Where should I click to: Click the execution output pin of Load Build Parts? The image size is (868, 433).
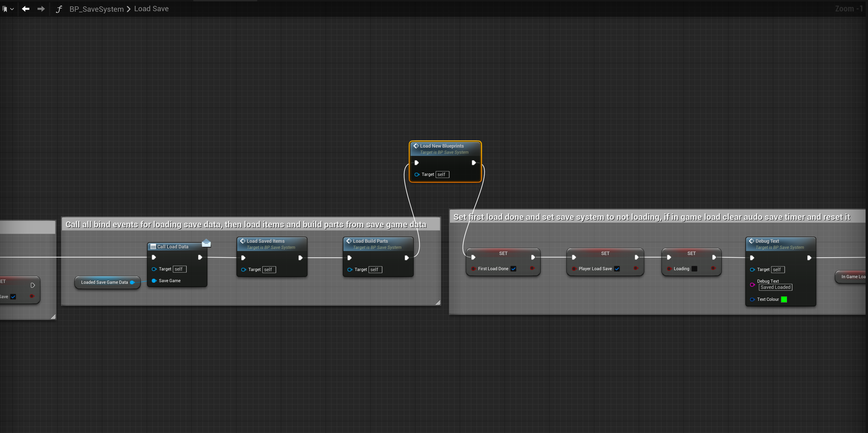pos(407,257)
